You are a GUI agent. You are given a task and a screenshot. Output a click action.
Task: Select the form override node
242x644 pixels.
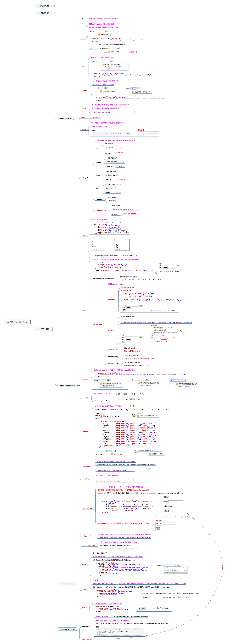click(x=97, y=325)
